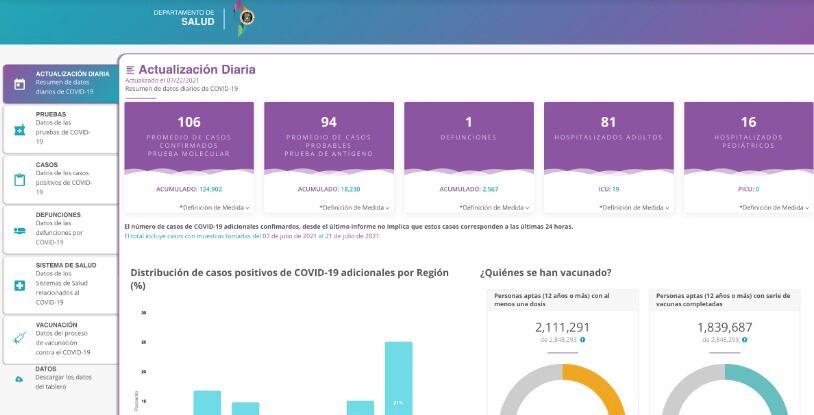Expand Definición de Medida under Hospitalizados Pediátricos
The image size is (814, 415).
tap(774, 208)
